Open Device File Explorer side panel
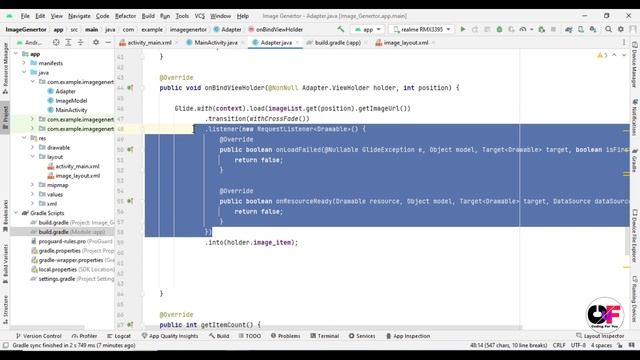 coord(635,236)
